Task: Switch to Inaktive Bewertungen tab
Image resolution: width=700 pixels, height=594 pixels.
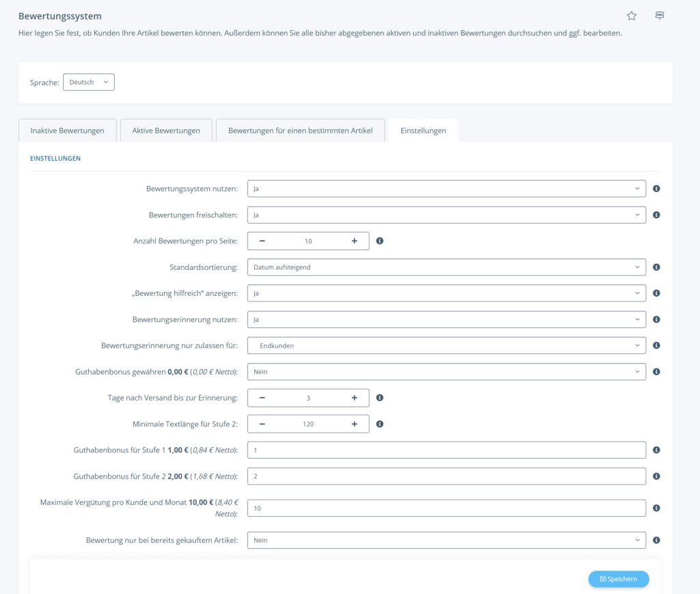Action: coord(67,131)
